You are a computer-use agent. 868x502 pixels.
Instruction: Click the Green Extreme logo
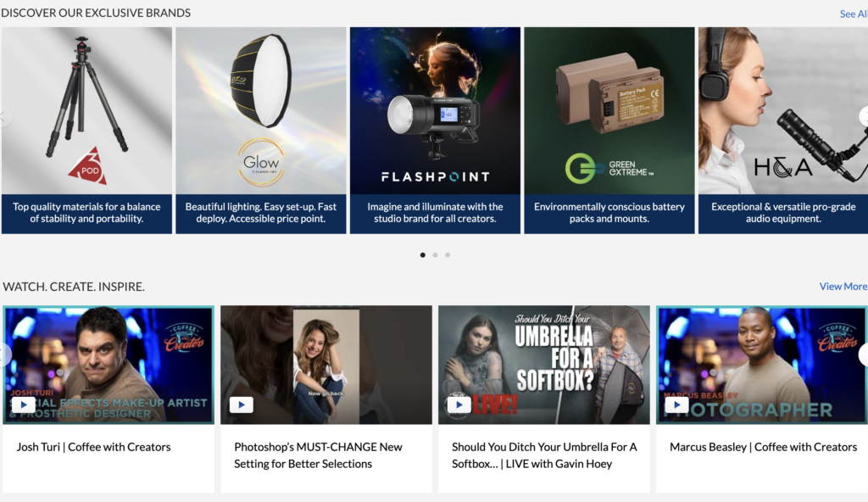pos(609,169)
